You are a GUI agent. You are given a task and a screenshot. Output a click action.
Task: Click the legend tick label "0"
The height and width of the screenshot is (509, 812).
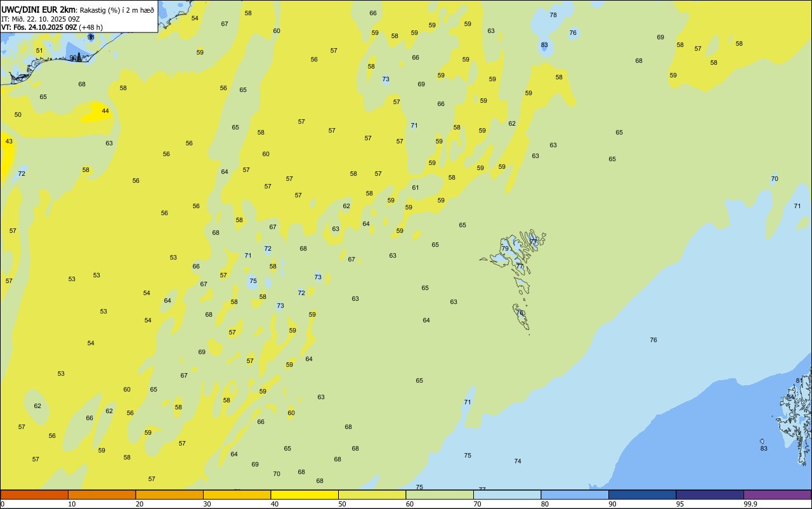[x=3, y=504]
